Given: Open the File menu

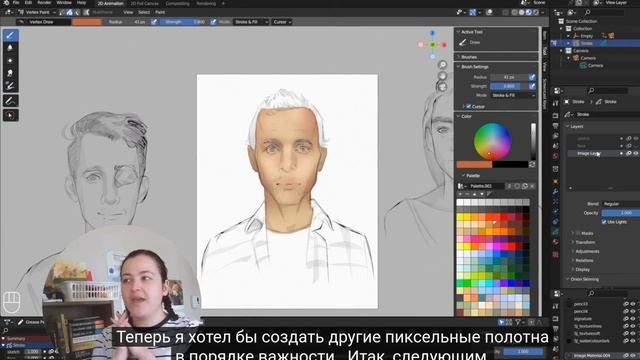Looking at the screenshot, I should click(16, 3).
